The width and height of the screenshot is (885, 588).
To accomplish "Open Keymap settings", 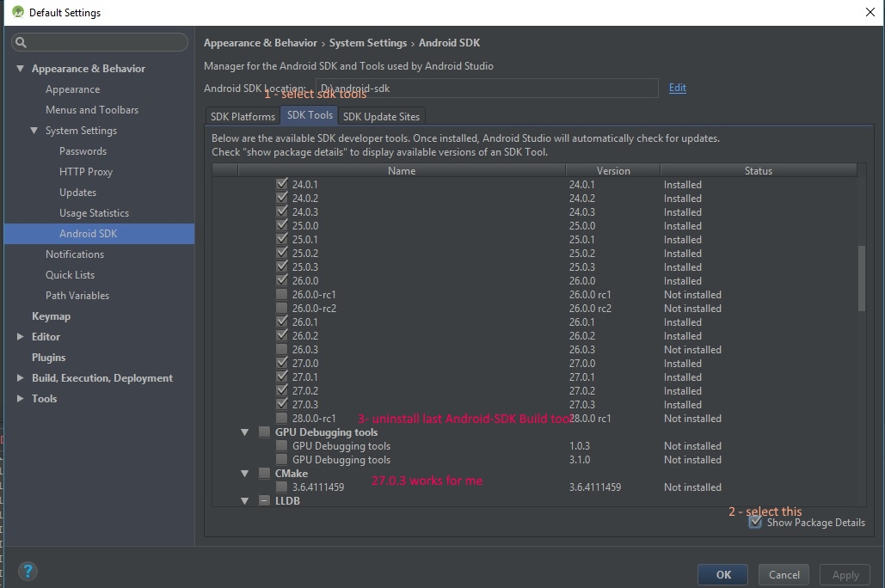I will 52,316.
